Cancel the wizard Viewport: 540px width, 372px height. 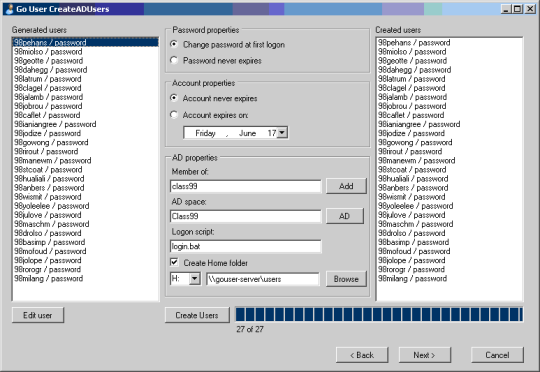click(x=497, y=355)
